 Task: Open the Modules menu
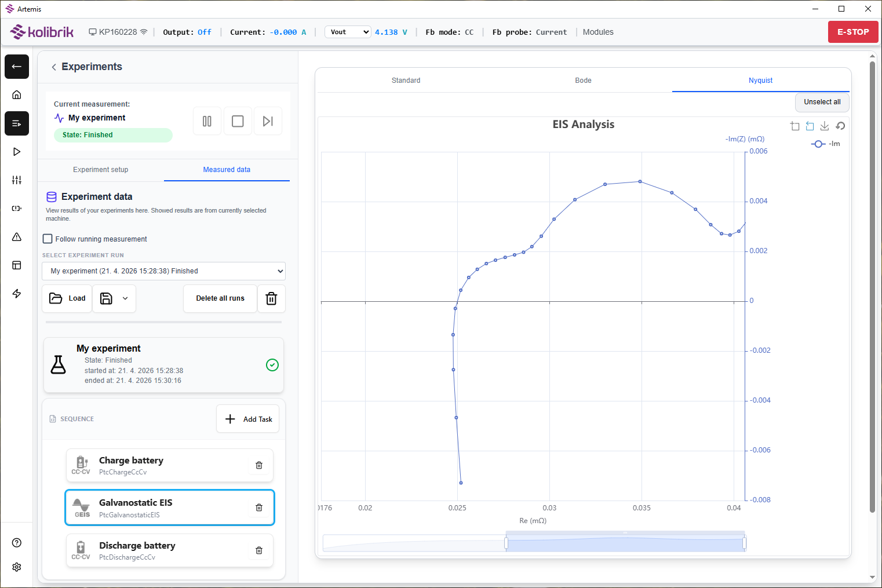pos(598,32)
